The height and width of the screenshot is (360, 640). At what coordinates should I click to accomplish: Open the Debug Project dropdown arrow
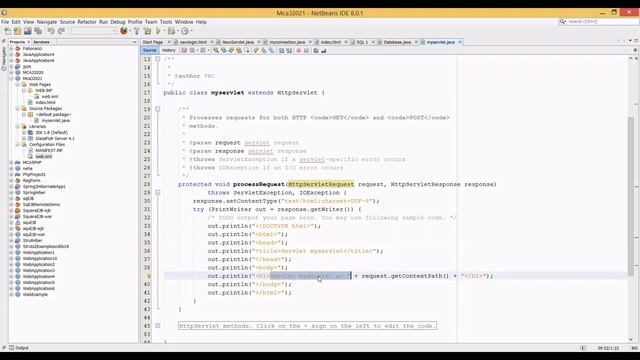(178, 31)
